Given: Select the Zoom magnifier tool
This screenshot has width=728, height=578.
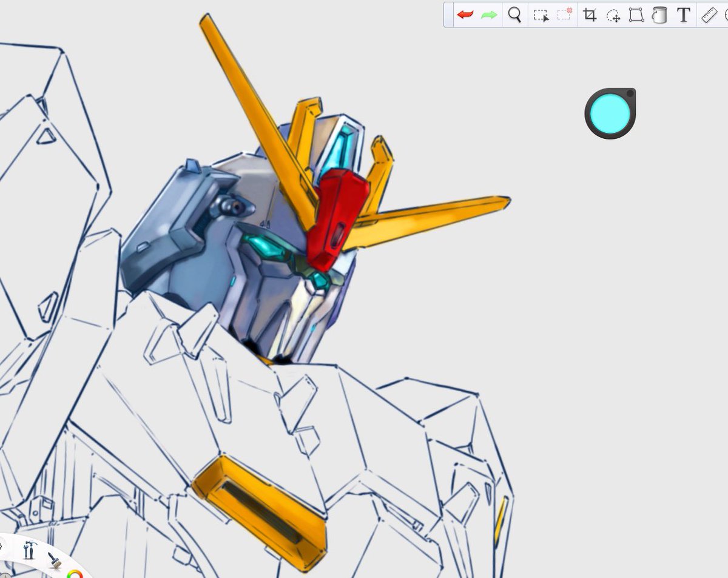Looking at the screenshot, I should [x=514, y=15].
